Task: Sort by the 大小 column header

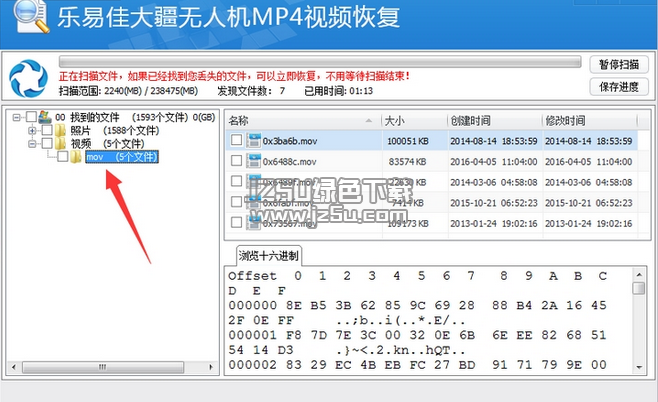Action: (x=414, y=121)
